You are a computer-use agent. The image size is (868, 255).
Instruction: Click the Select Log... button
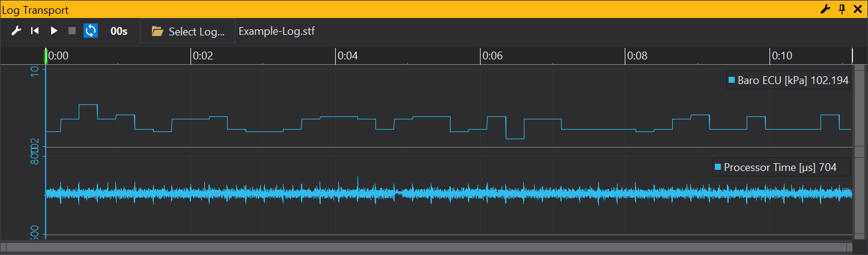click(x=188, y=31)
